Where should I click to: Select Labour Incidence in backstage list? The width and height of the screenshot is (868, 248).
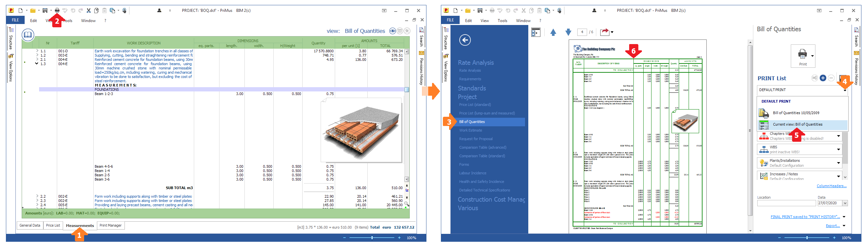pyautogui.click(x=472, y=173)
